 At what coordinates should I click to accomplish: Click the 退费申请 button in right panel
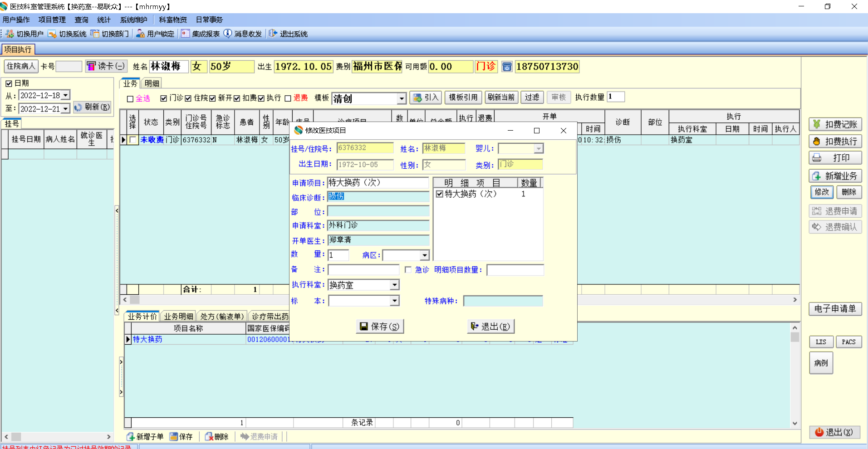point(835,211)
